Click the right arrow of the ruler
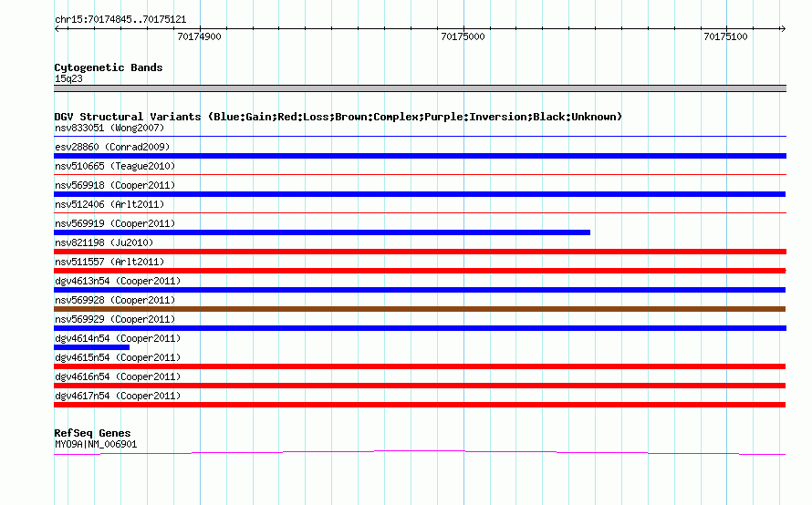The height and width of the screenshot is (505, 812). pyautogui.click(x=783, y=28)
